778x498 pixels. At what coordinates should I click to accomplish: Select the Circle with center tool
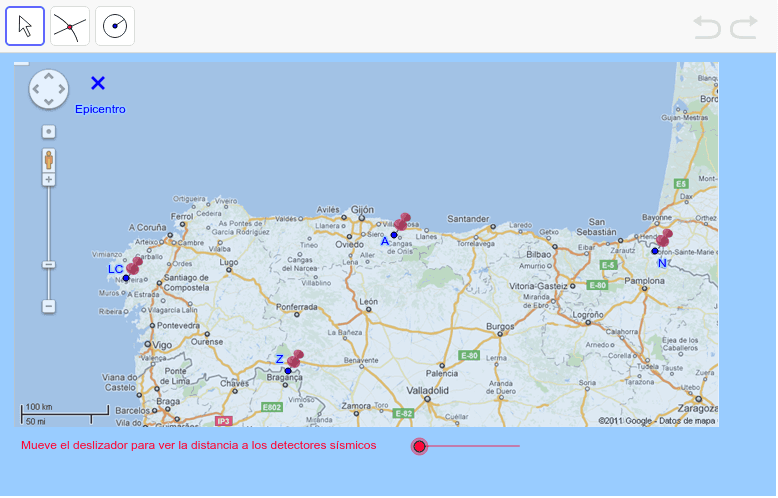115,26
